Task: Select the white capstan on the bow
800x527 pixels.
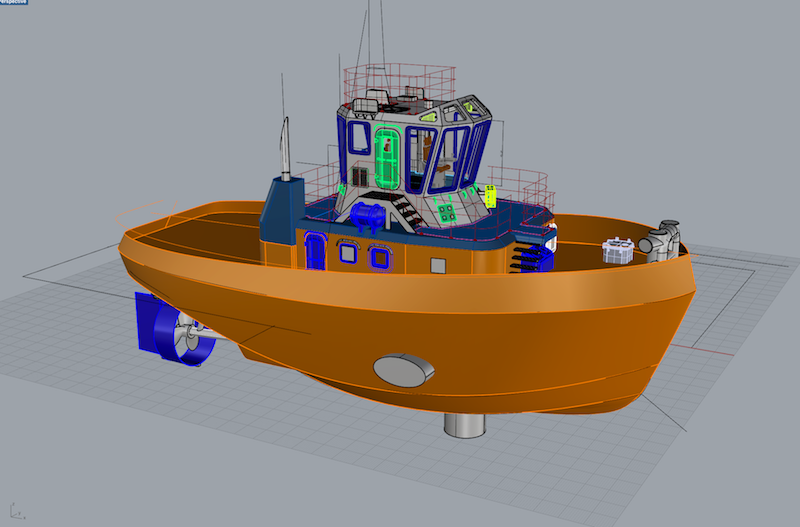Action: click(619, 250)
